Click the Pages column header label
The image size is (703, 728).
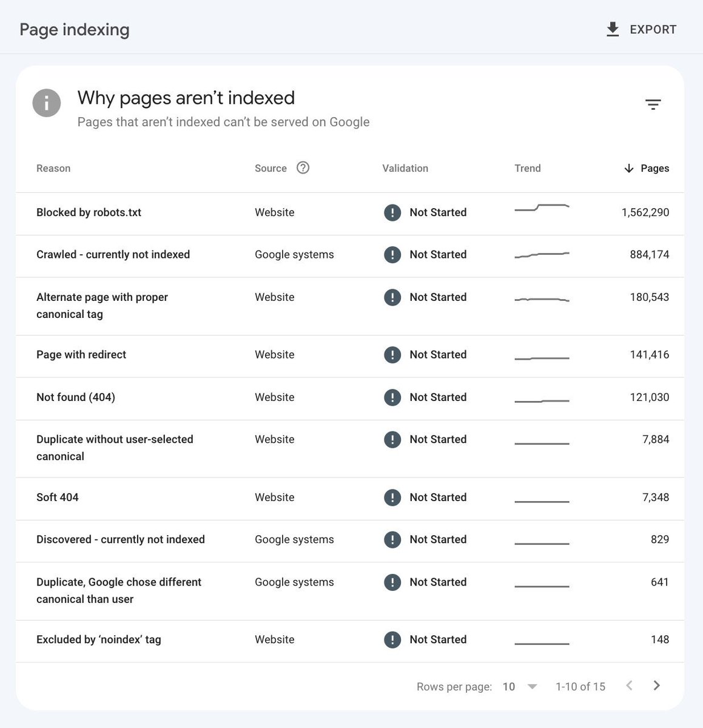[655, 169]
